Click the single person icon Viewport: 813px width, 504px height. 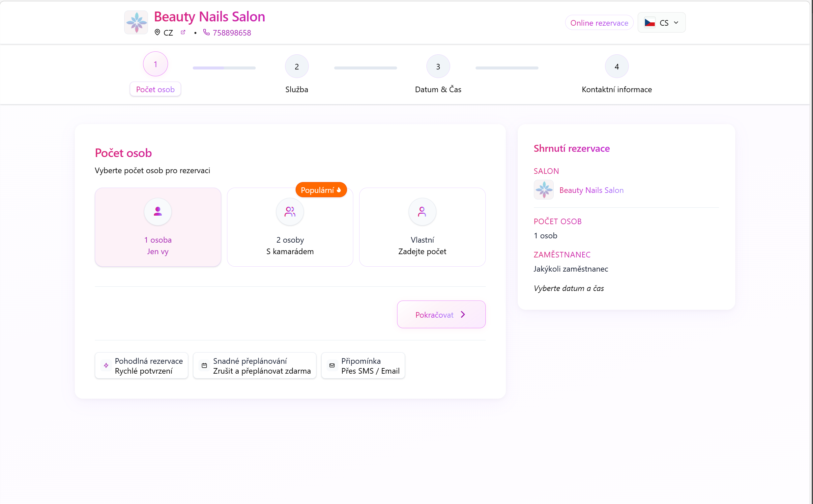pyautogui.click(x=158, y=212)
